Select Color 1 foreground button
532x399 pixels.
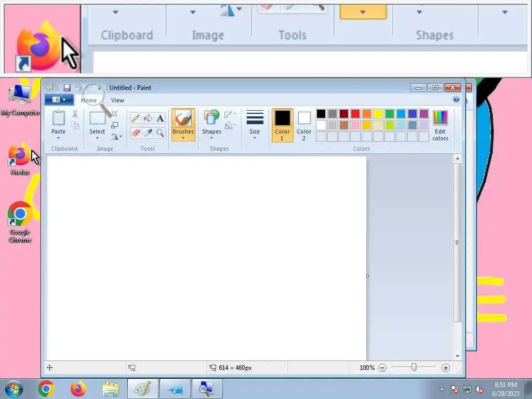coord(282,125)
